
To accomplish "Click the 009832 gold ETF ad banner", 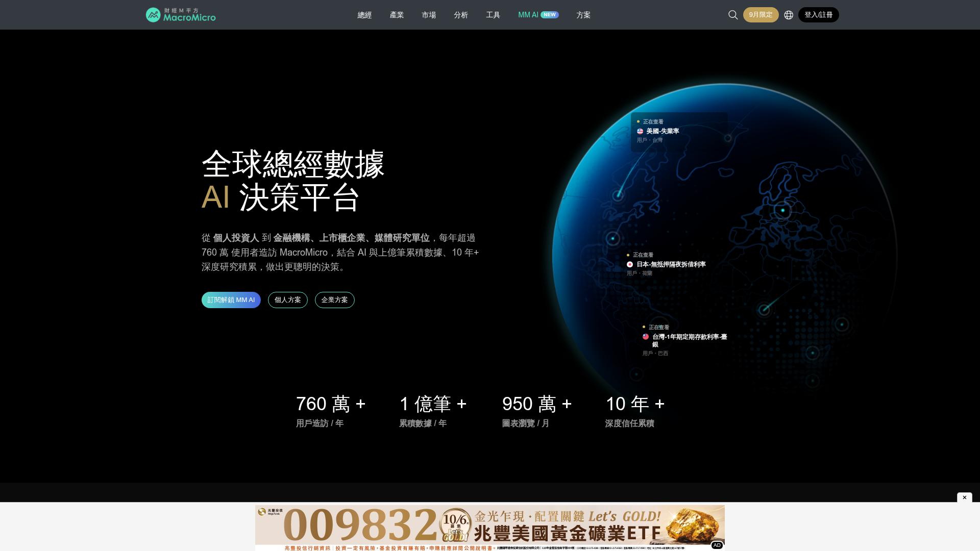I will coord(489,528).
